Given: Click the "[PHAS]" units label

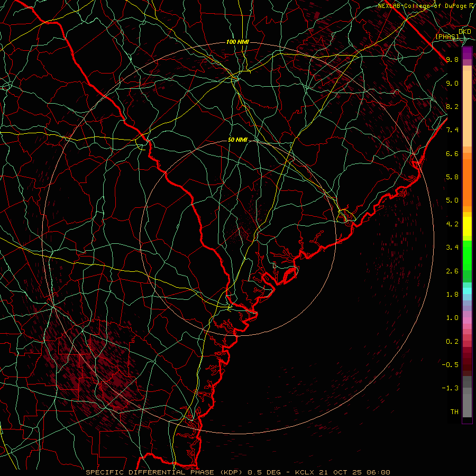Looking at the screenshot, I should pos(447,37).
